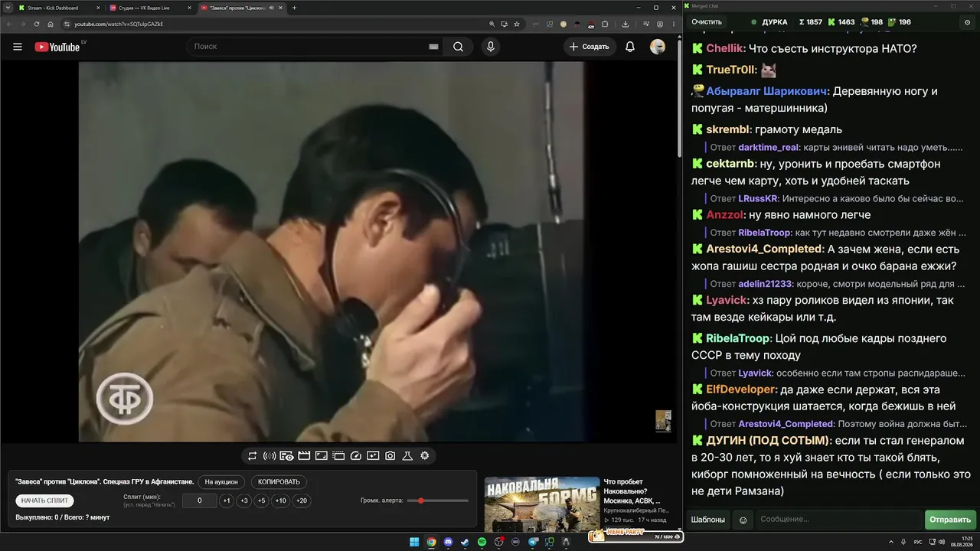Open the Windows Start menu
980x551 pixels.
point(414,542)
